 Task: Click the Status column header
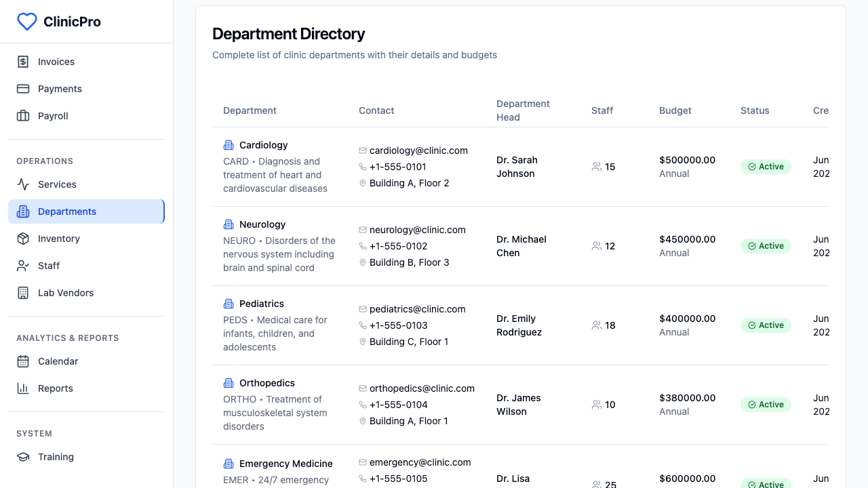[755, 110]
